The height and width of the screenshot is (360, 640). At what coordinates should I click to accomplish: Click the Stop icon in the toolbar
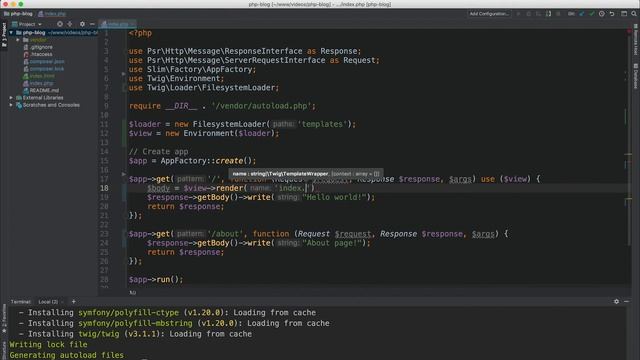click(x=558, y=14)
